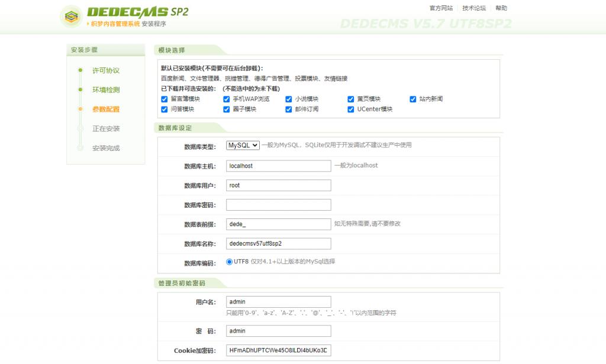Screen dimensions: 606x364
Task: Select the 环境检测 step in sidebar
Action: pyautogui.click(x=107, y=89)
